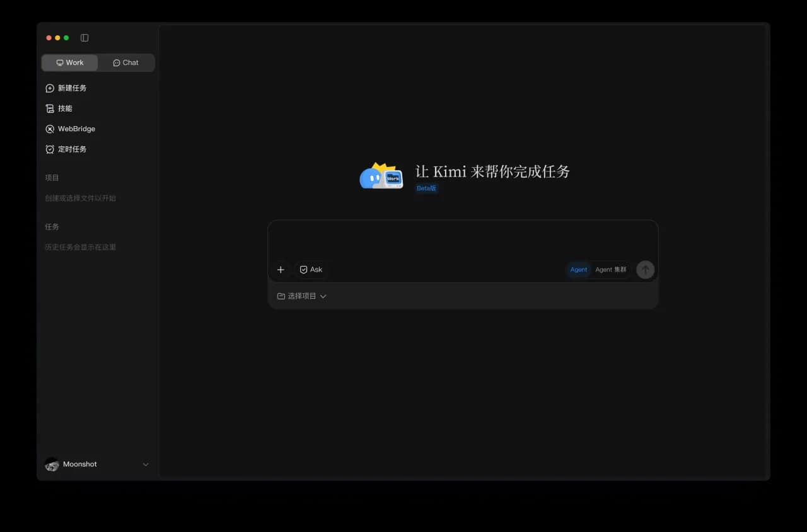Expand the Moonshot account chevron
The height and width of the screenshot is (532, 807).
(x=146, y=465)
